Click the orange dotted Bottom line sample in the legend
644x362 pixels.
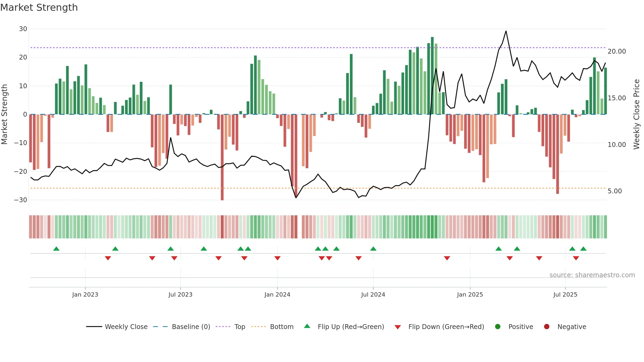pyautogui.click(x=259, y=327)
